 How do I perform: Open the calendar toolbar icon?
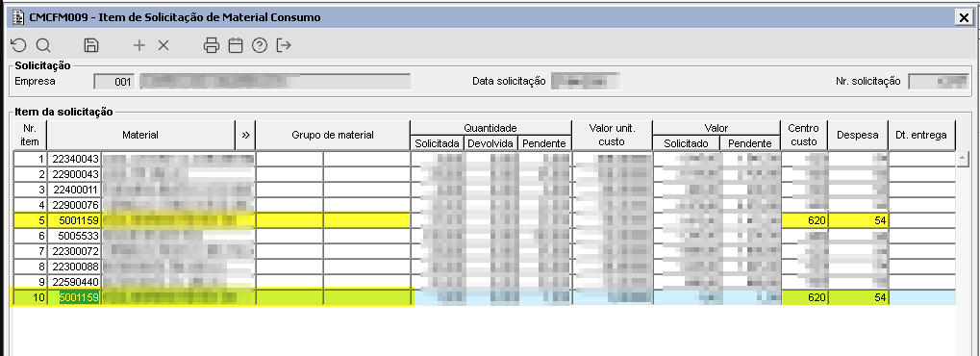pos(236,45)
